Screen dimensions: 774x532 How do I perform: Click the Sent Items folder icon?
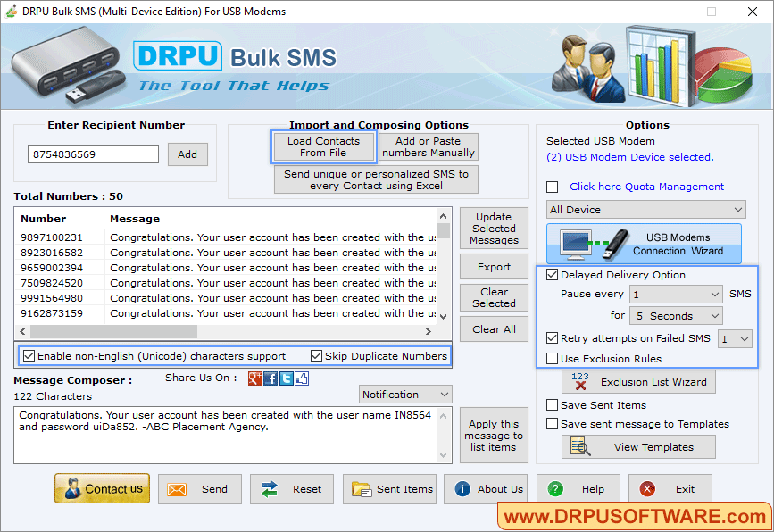(x=362, y=489)
